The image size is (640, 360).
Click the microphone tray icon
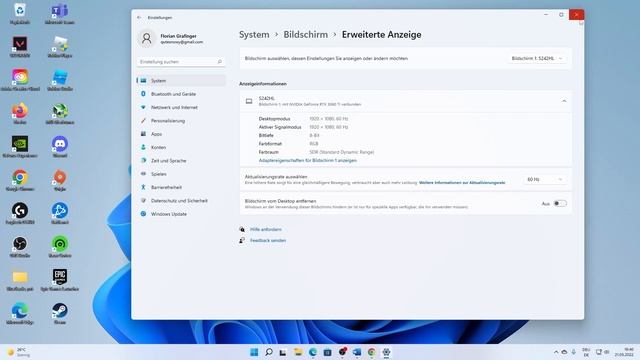573,352
